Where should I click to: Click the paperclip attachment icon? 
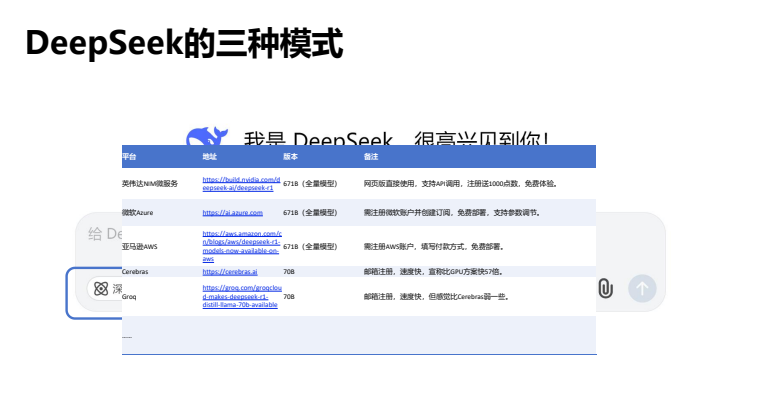tap(605, 288)
